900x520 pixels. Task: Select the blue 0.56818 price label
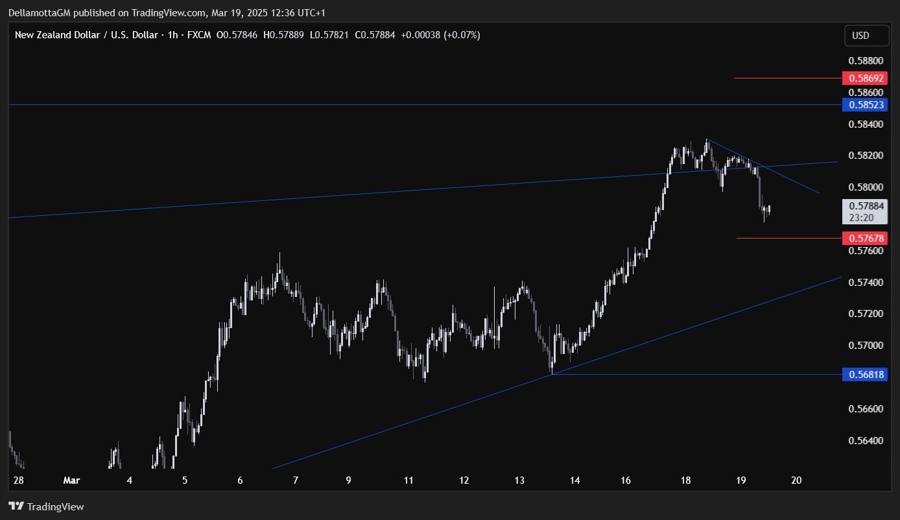click(864, 374)
